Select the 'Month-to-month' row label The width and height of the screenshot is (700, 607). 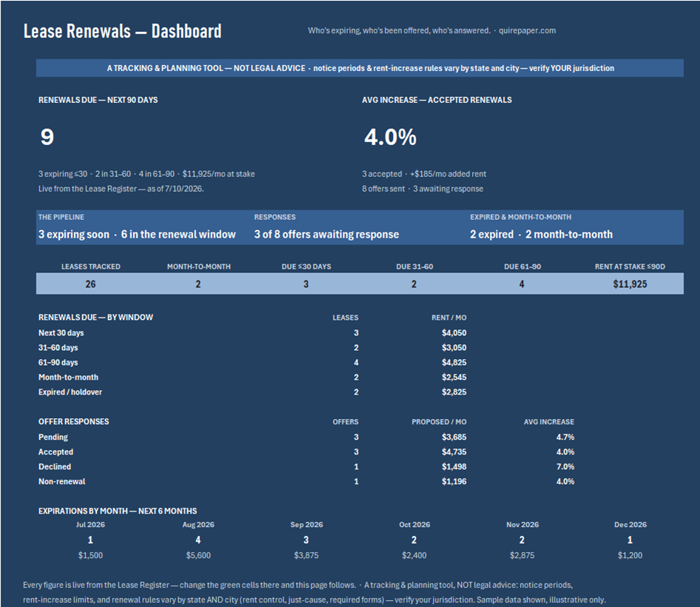pos(68,377)
